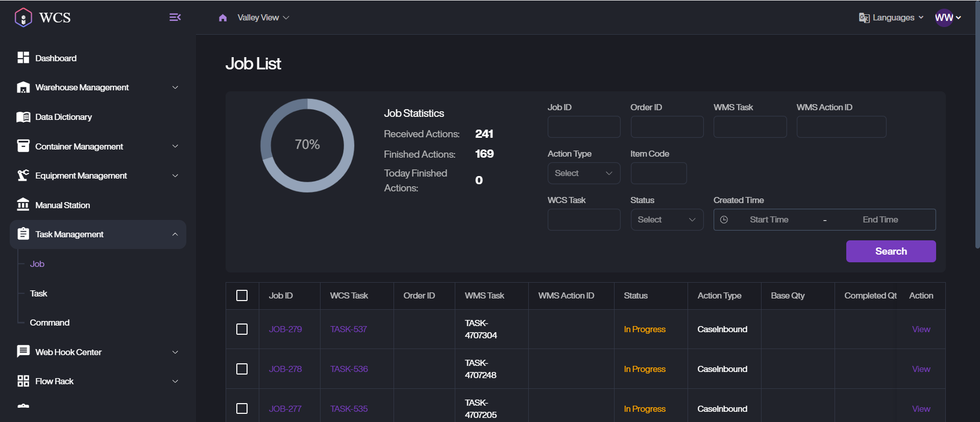
Task: Click the Data Dictionary book icon
Action: [x=23, y=117]
